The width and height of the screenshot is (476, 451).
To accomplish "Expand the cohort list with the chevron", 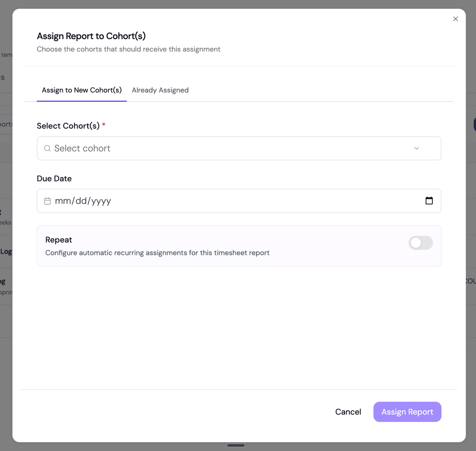I will click(417, 149).
